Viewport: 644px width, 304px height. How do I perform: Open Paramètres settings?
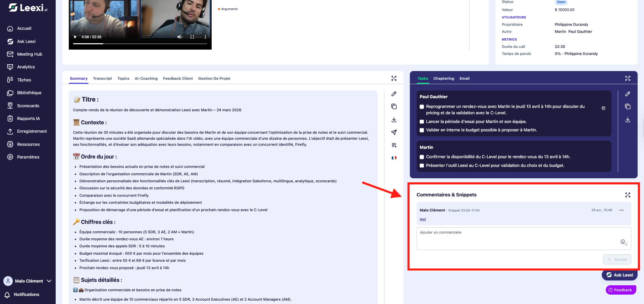[x=28, y=157]
